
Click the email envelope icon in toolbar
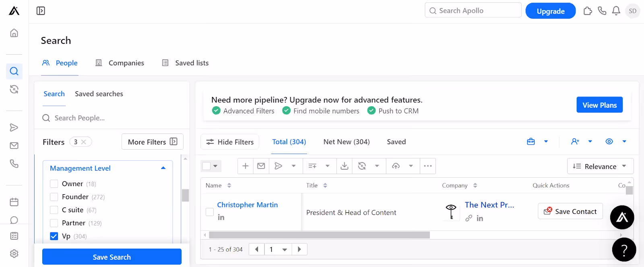pos(261,166)
